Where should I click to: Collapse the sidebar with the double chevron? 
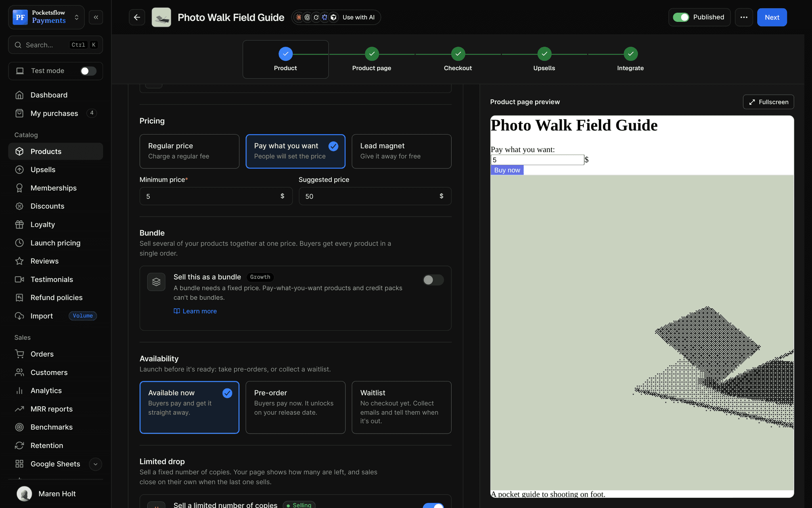coord(96,17)
